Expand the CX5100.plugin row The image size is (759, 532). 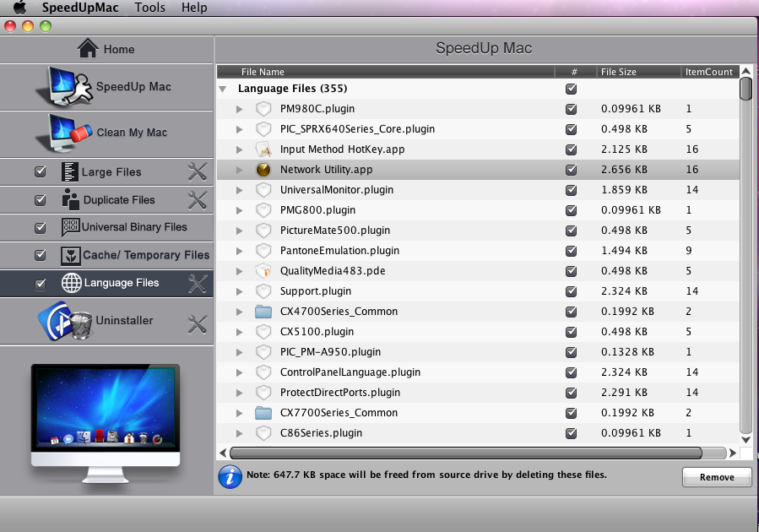[239, 332]
